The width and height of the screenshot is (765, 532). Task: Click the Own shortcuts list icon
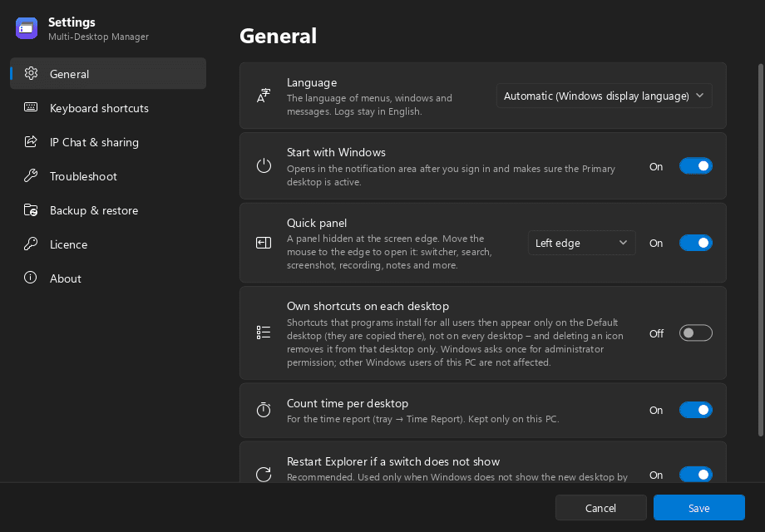pyautogui.click(x=264, y=332)
